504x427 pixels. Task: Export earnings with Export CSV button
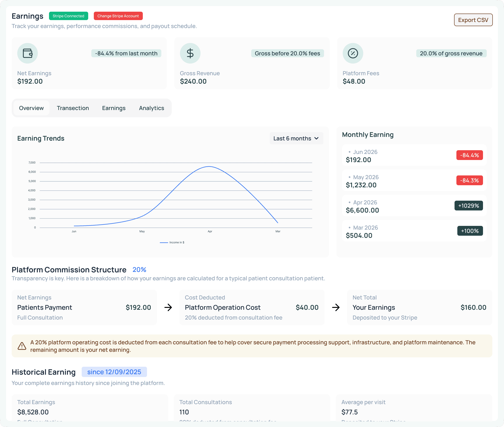[x=473, y=20]
